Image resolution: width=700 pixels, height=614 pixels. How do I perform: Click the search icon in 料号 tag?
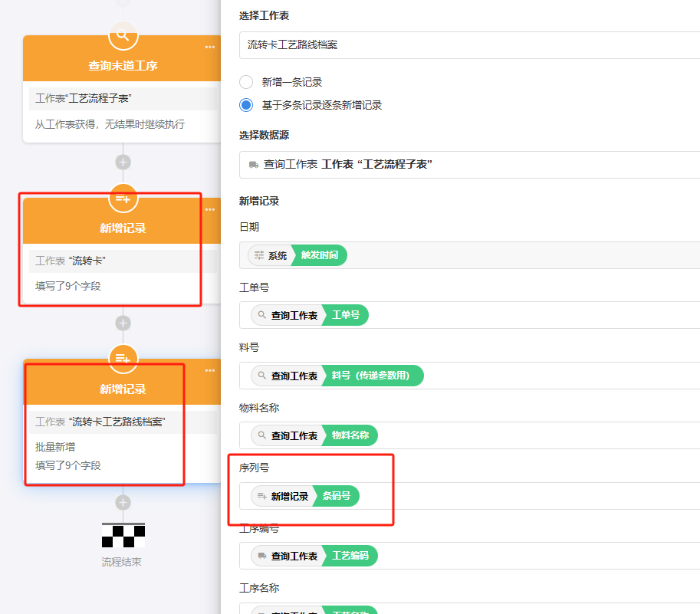[262, 376]
